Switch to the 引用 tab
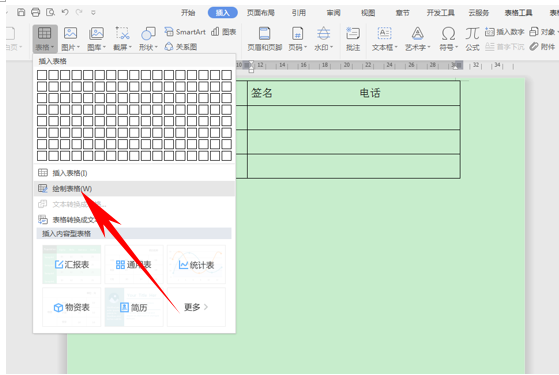The image size is (559, 375). 299,13
